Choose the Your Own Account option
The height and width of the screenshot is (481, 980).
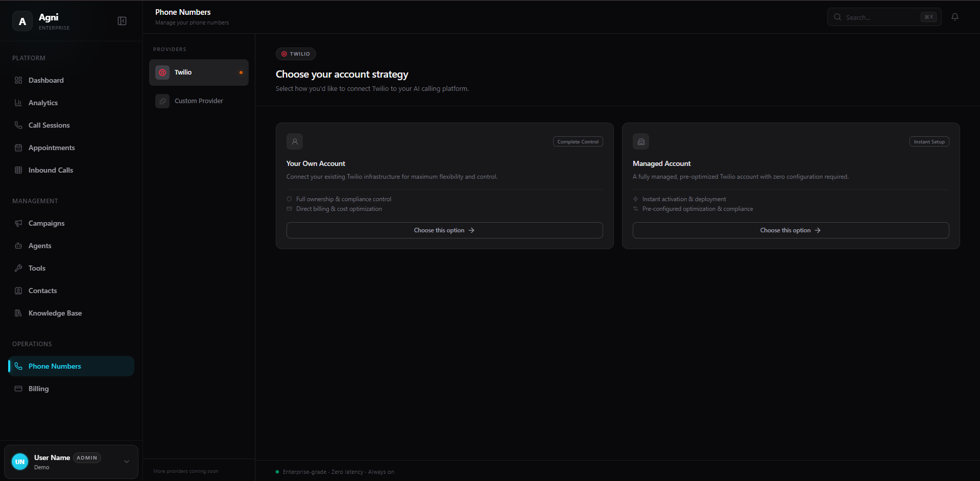point(444,230)
